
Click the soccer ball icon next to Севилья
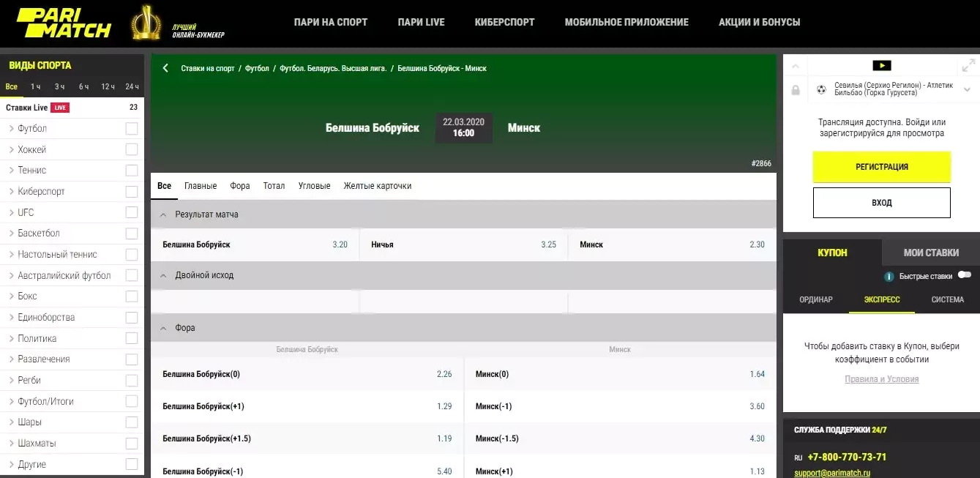(x=821, y=89)
